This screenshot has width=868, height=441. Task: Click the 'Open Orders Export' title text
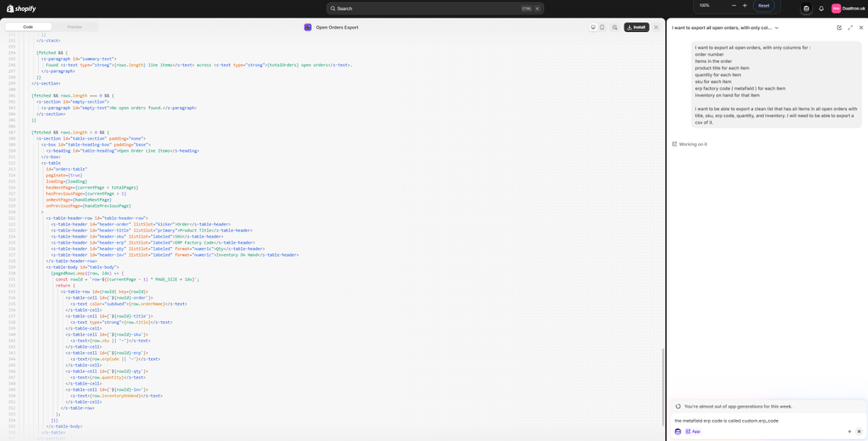337,27
